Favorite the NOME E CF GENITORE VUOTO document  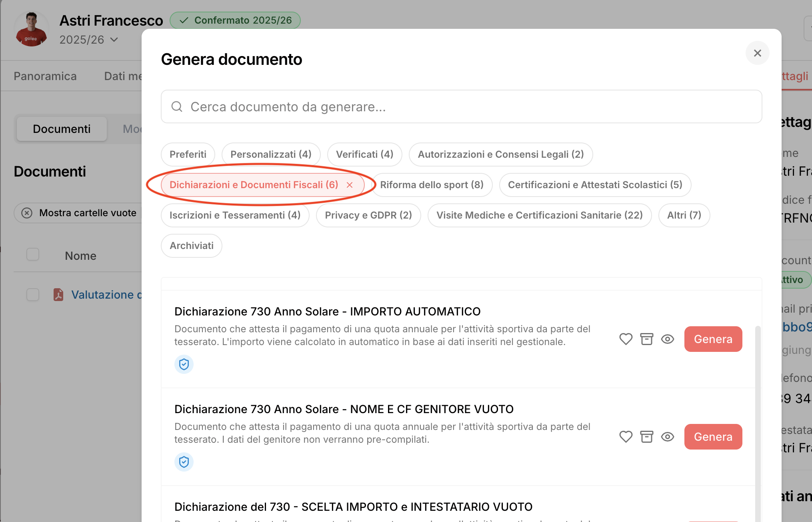click(626, 437)
